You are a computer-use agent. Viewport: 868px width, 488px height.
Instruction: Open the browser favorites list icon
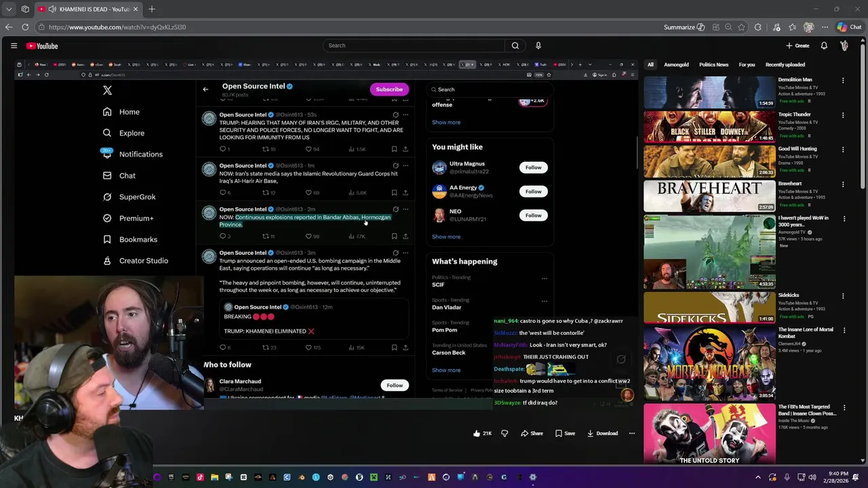coord(792,27)
